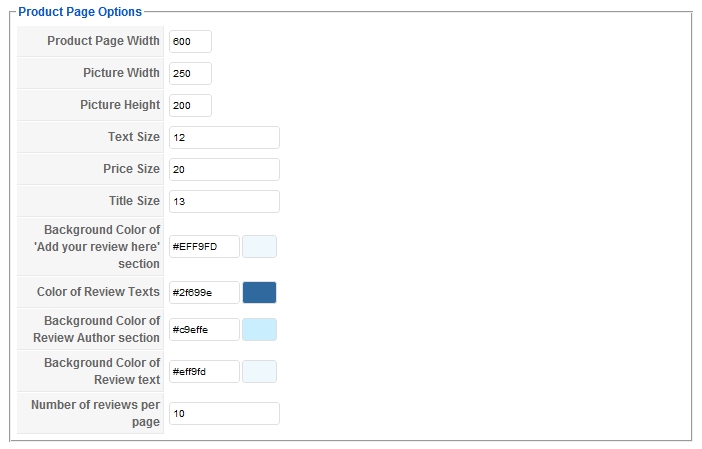Viewport: 702px width, 449px height.
Task: Click the Picture Height input box
Action: pyautogui.click(x=190, y=106)
